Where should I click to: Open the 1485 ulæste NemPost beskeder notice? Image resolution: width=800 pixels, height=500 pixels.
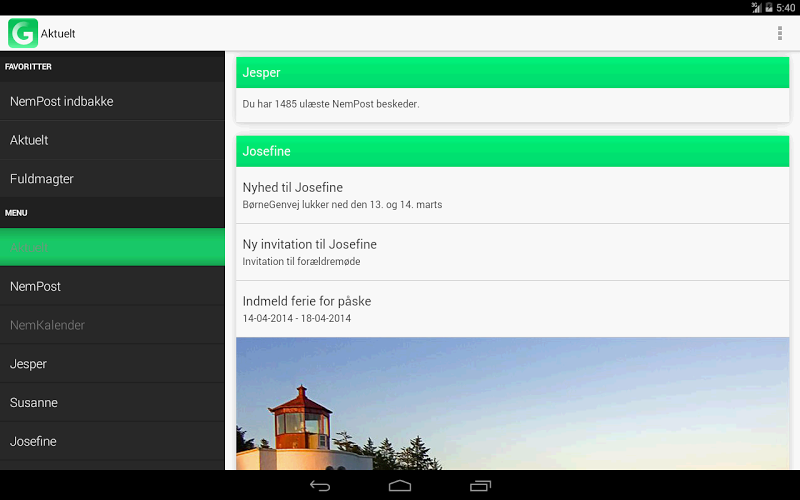[x=512, y=104]
